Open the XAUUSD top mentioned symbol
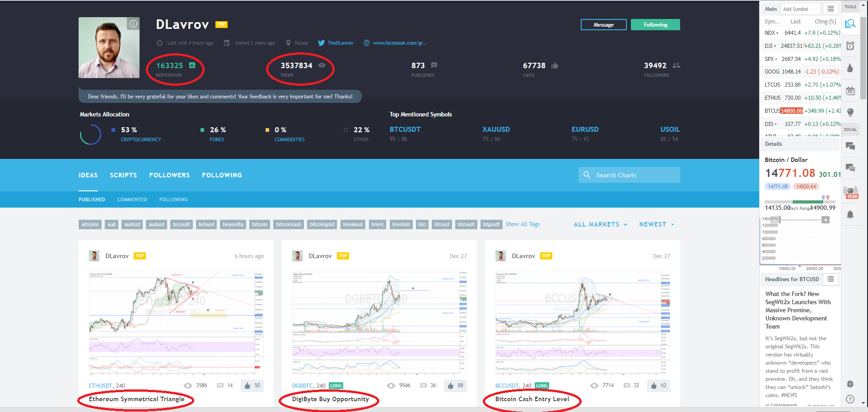868x412 pixels. pos(496,130)
